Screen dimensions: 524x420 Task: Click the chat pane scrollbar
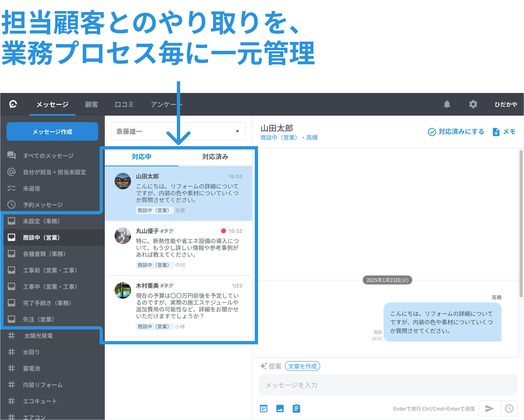[x=521, y=218]
